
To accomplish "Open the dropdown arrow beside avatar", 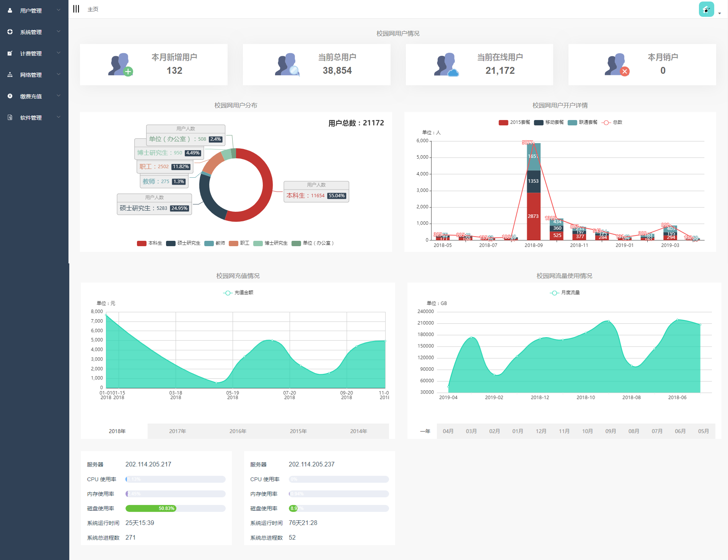I will 720,13.
